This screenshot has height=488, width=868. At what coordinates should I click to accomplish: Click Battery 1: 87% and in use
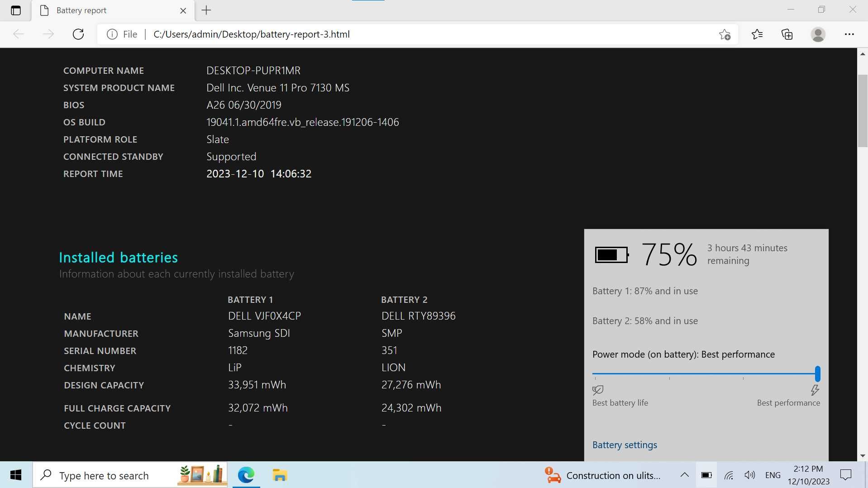[x=645, y=291]
